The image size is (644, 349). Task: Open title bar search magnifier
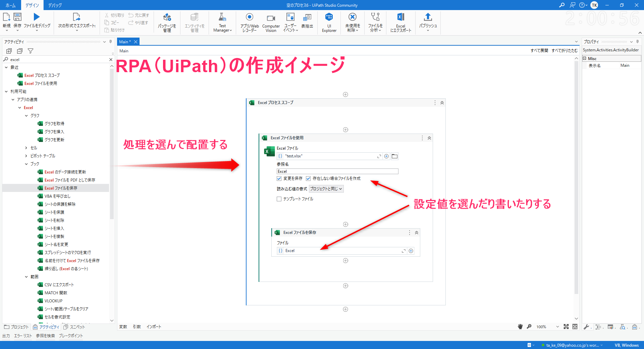(x=562, y=5)
